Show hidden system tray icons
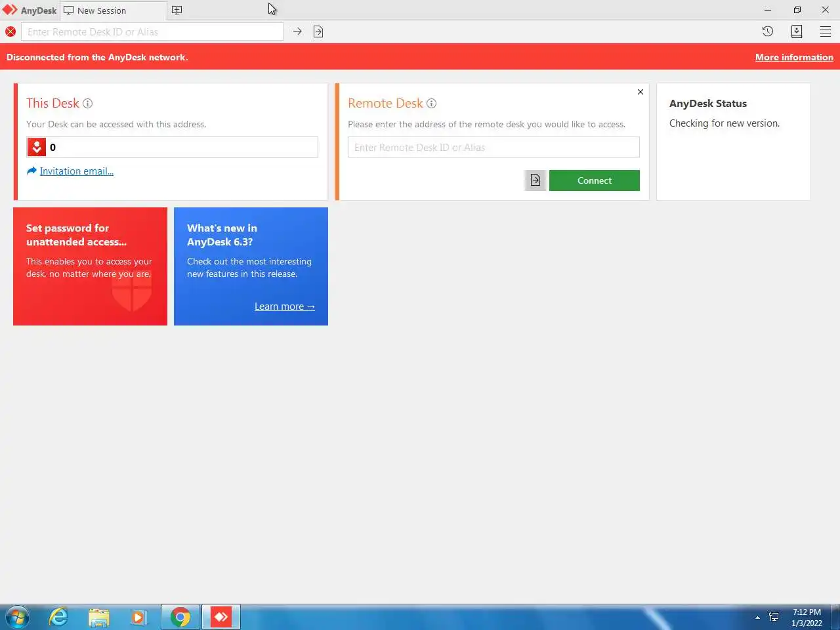840x630 pixels. (757, 618)
